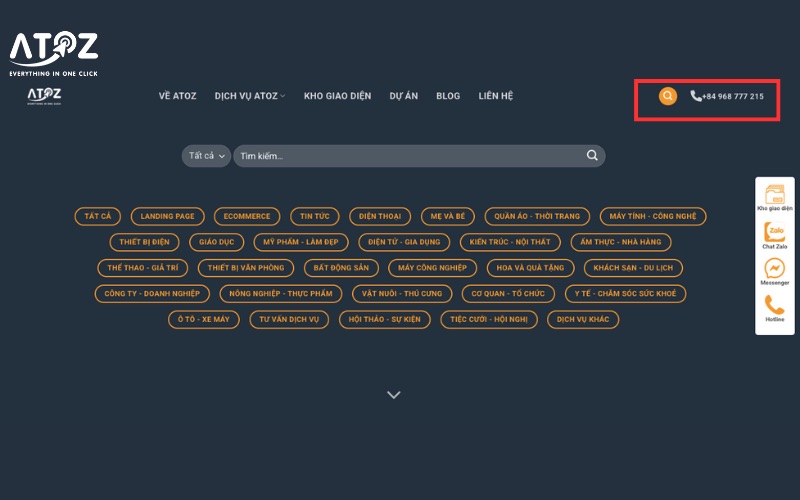Select THIẾT BỊ VĂN PHÒNG tag
Viewport: 800px width, 500px height.
(246, 268)
